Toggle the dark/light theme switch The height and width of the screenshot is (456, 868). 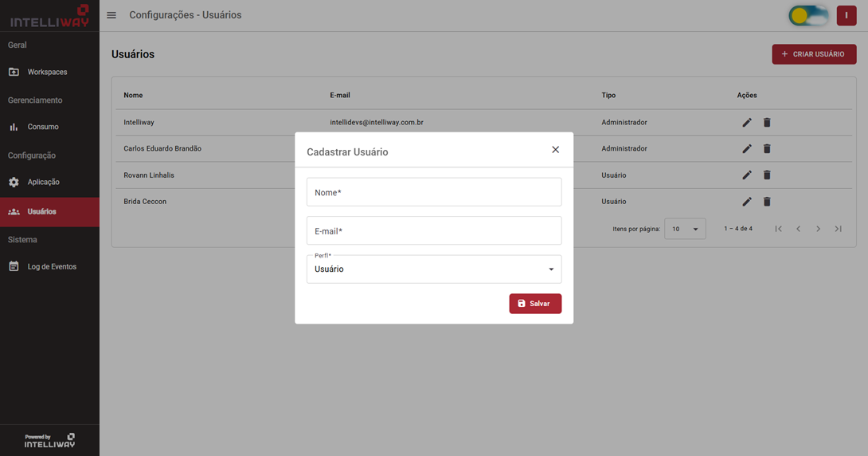coord(808,16)
